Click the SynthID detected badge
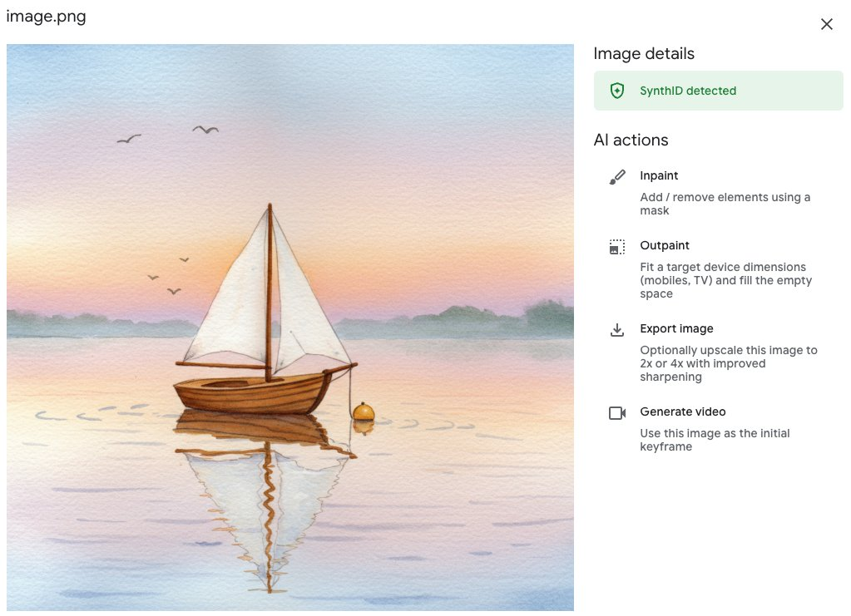 point(718,90)
